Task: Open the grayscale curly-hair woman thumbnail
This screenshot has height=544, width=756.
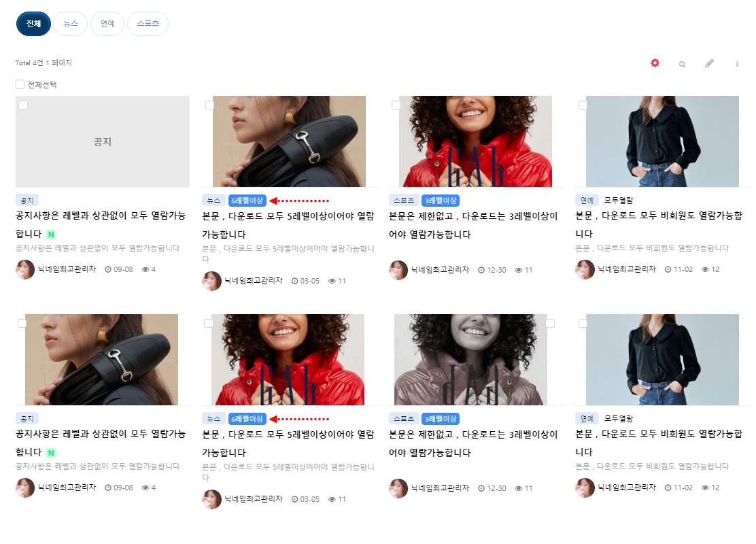Action: click(x=470, y=360)
